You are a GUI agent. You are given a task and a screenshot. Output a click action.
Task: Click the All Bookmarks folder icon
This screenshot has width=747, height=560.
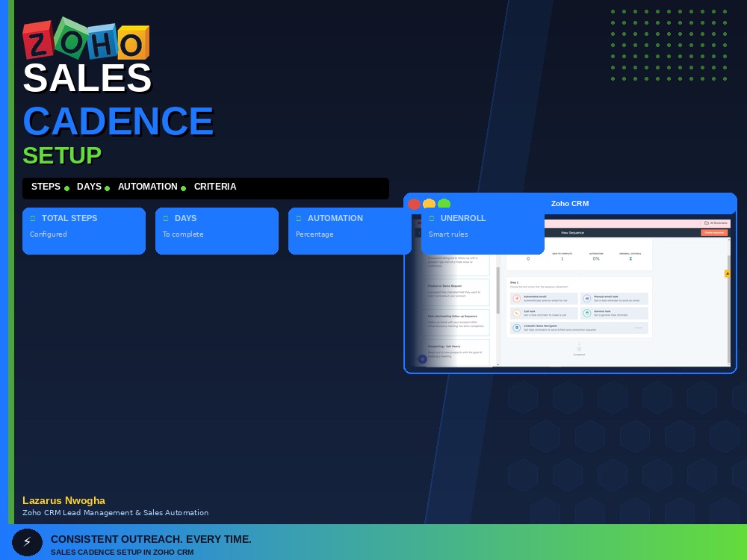(x=707, y=223)
